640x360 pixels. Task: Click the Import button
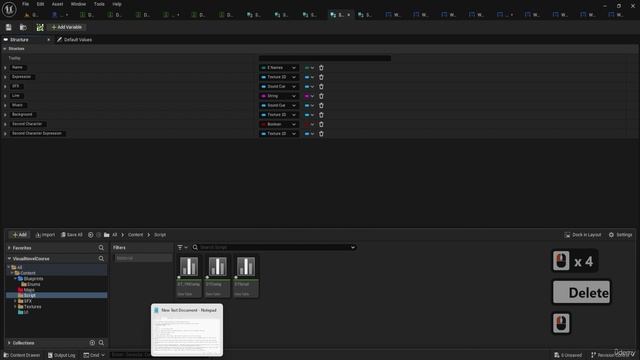[x=45, y=235]
